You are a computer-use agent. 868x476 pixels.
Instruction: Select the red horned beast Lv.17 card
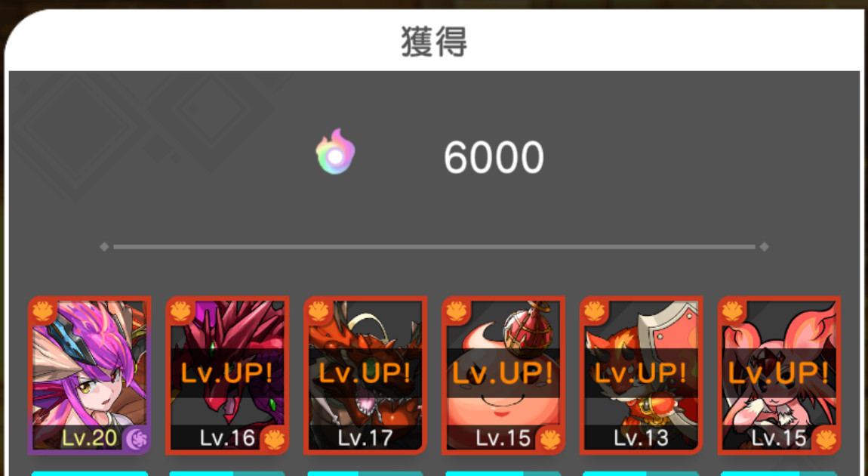click(365, 376)
